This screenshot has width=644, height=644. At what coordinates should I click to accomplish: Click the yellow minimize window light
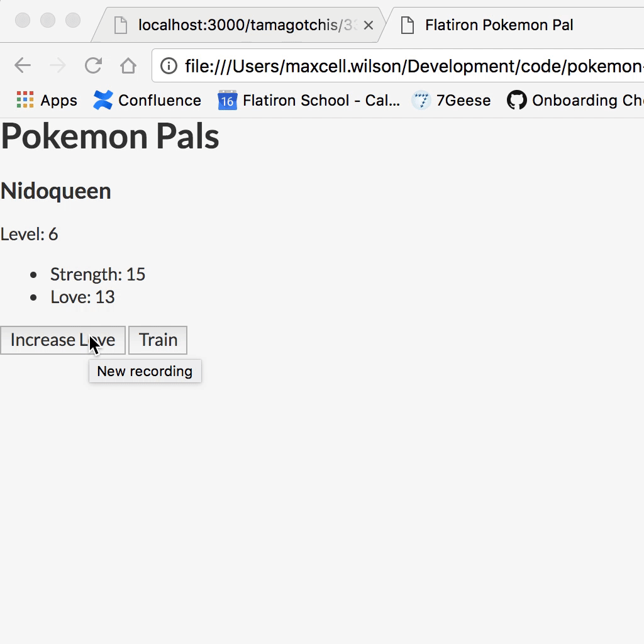coord(48,20)
